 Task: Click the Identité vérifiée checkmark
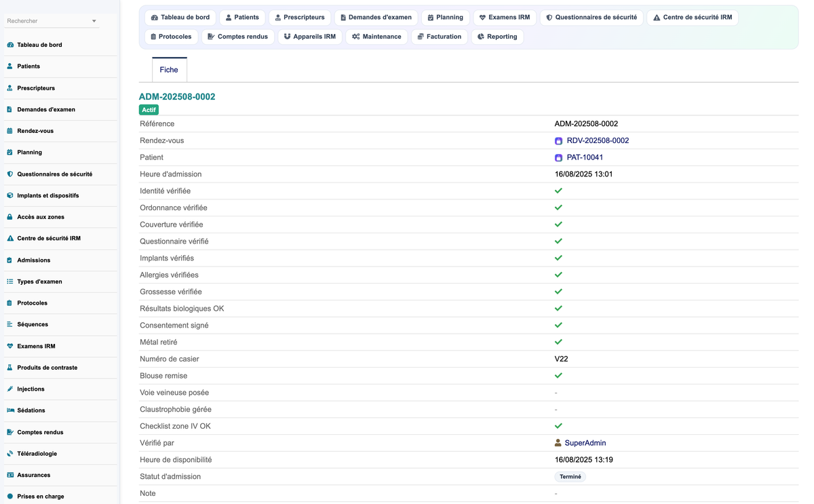pos(558,191)
